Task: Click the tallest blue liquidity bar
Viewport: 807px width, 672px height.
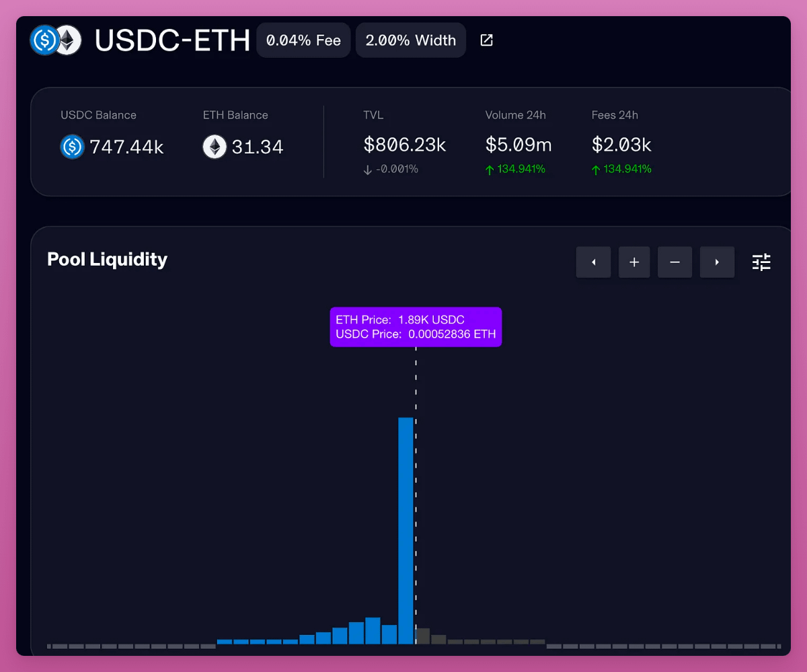Action: pyautogui.click(x=406, y=530)
